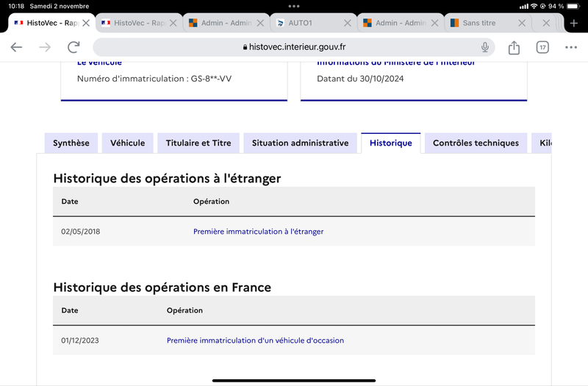
Task: Open the browser three-dots menu
Action: tap(571, 47)
